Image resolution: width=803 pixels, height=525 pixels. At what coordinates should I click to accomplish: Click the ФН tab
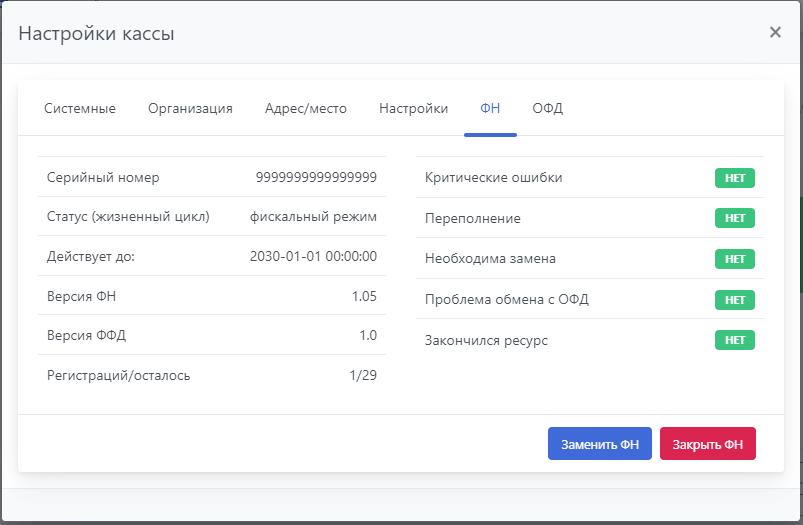pos(490,109)
